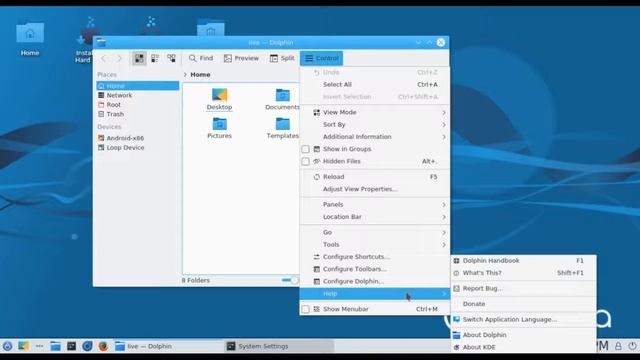Screen dimensions: 640x360
Task: Open Configure Toolbars from the menu
Action: [x=375, y=269]
